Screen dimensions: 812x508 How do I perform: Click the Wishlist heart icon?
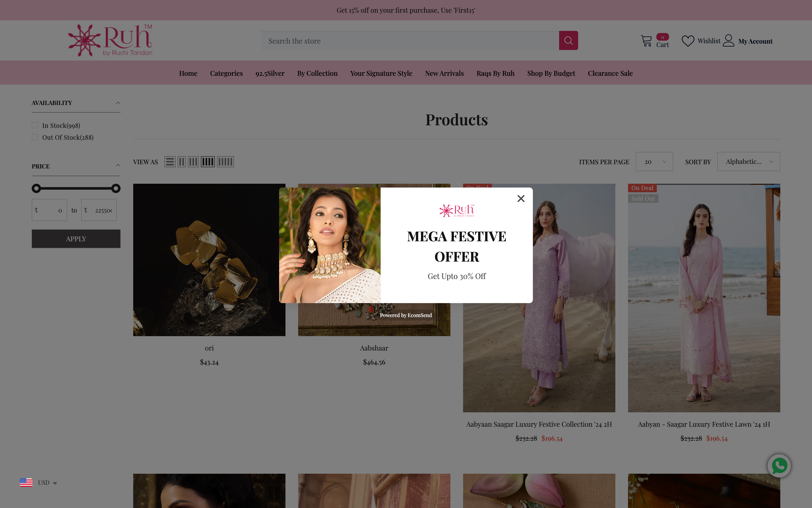pos(688,41)
